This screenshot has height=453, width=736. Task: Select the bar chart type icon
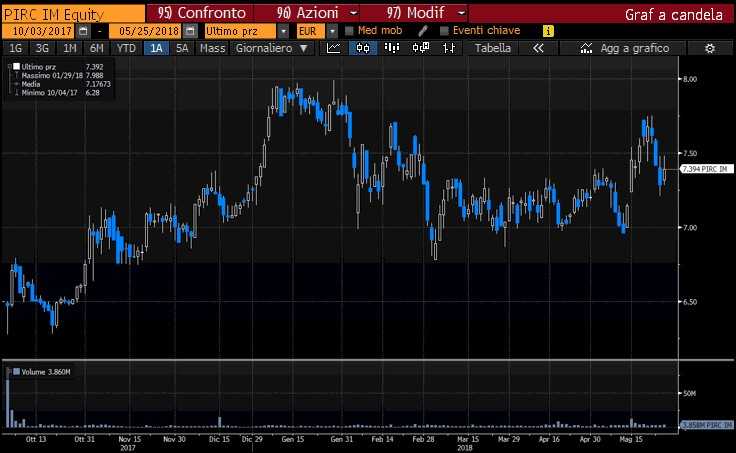tap(391, 48)
